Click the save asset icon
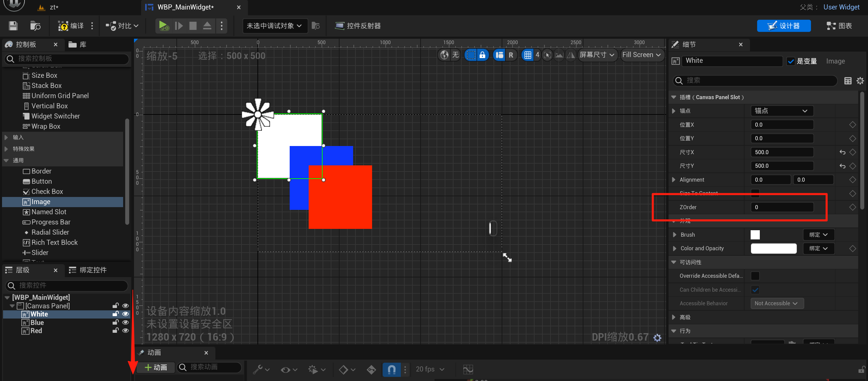868x381 pixels. 13,26
